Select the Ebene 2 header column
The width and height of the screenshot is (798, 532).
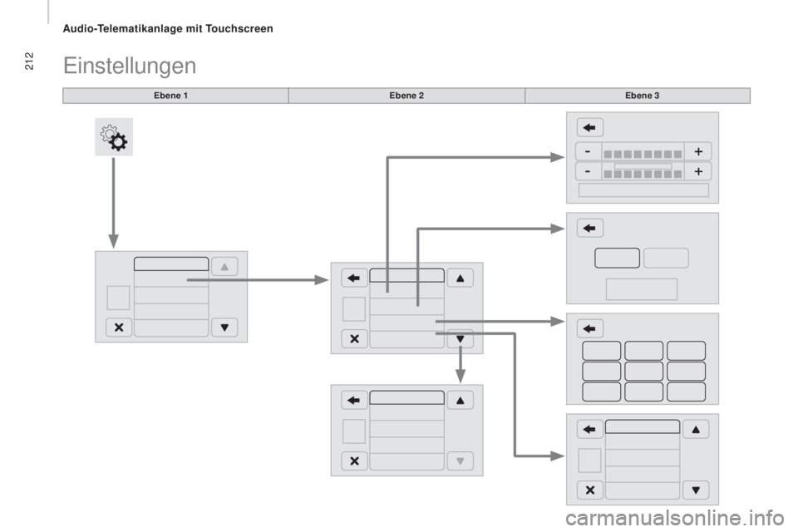[406, 96]
